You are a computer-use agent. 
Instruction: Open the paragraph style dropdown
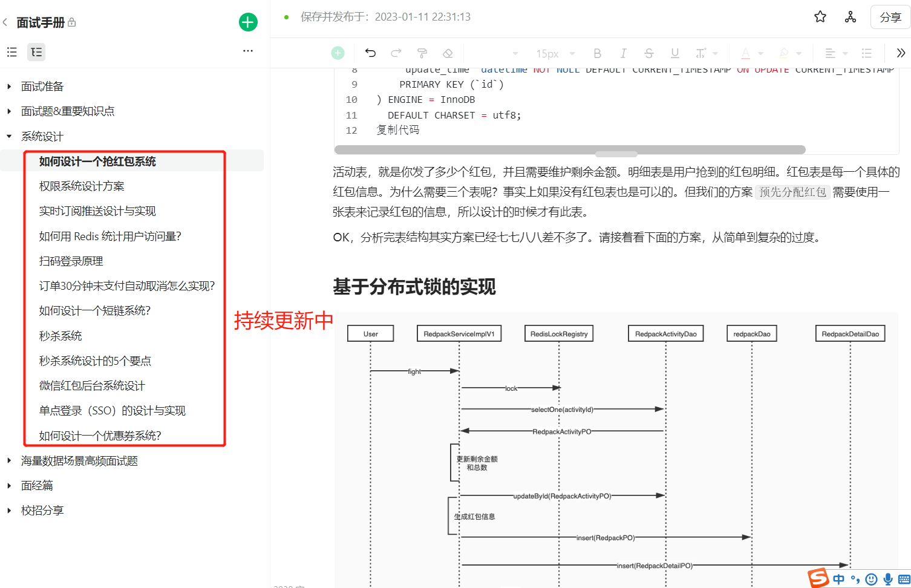point(515,53)
